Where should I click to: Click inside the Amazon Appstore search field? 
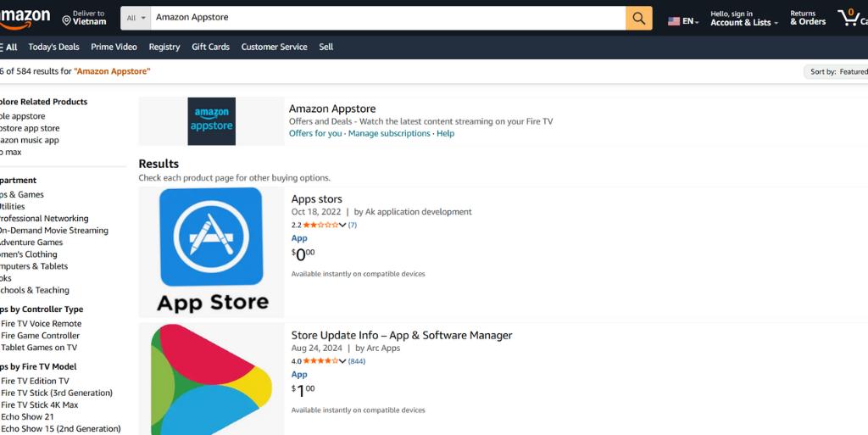pyautogui.click(x=386, y=18)
